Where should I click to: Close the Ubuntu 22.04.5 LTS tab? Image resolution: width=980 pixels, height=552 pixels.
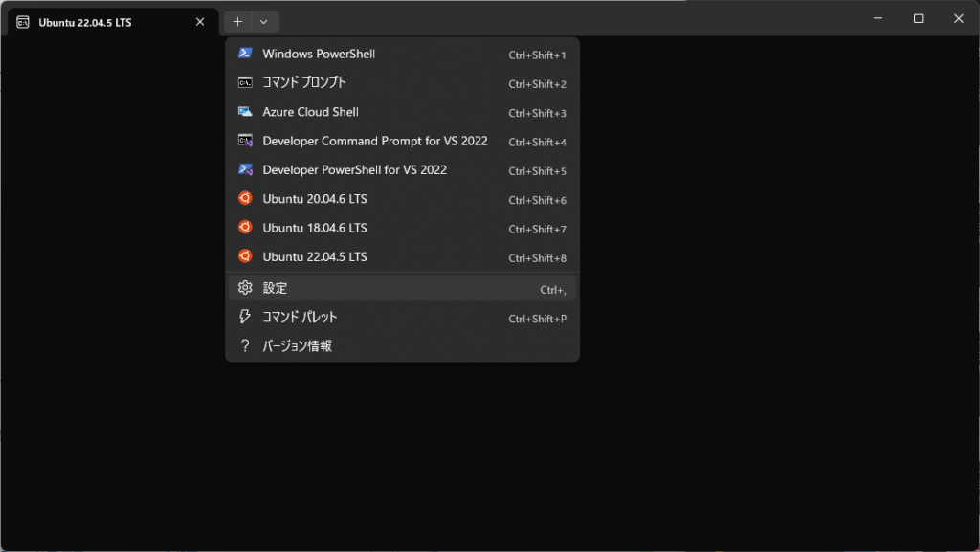(199, 21)
